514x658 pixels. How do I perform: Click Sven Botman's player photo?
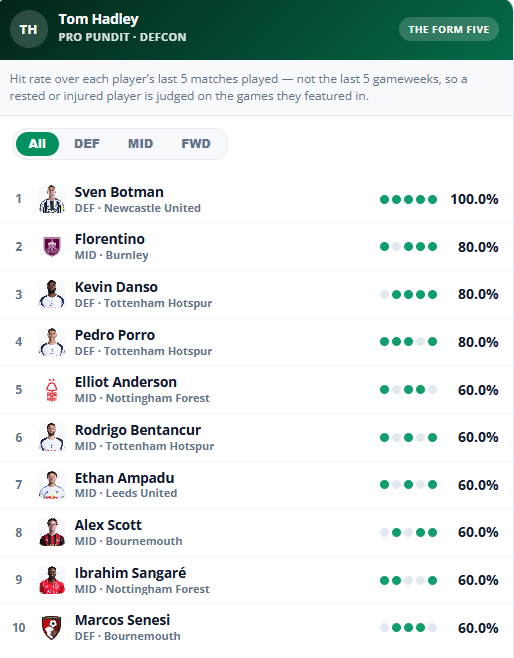52,199
